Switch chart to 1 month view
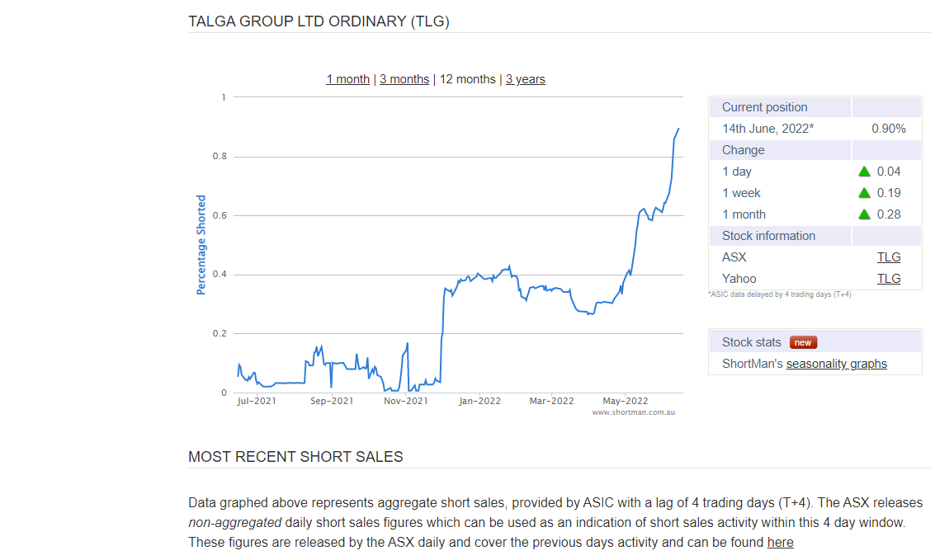 pos(347,79)
